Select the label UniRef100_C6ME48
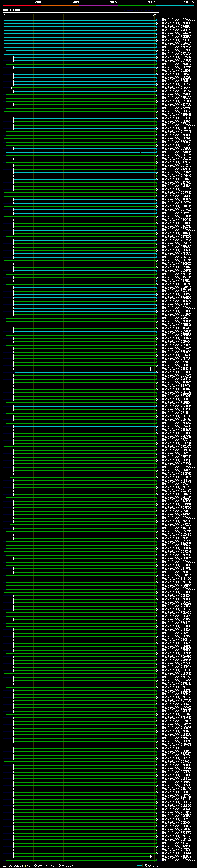This screenshot has height=868, width=197. (x=177, y=369)
